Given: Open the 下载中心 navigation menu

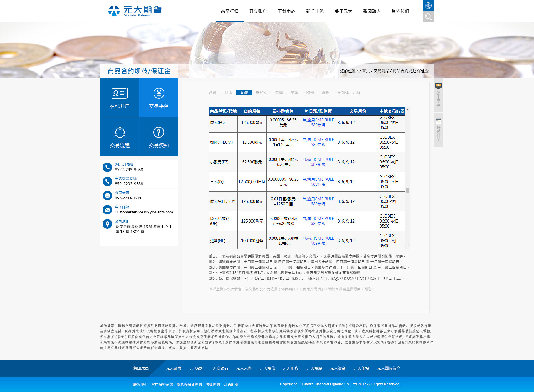Looking at the screenshot, I should pyautogui.click(x=286, y=11).
